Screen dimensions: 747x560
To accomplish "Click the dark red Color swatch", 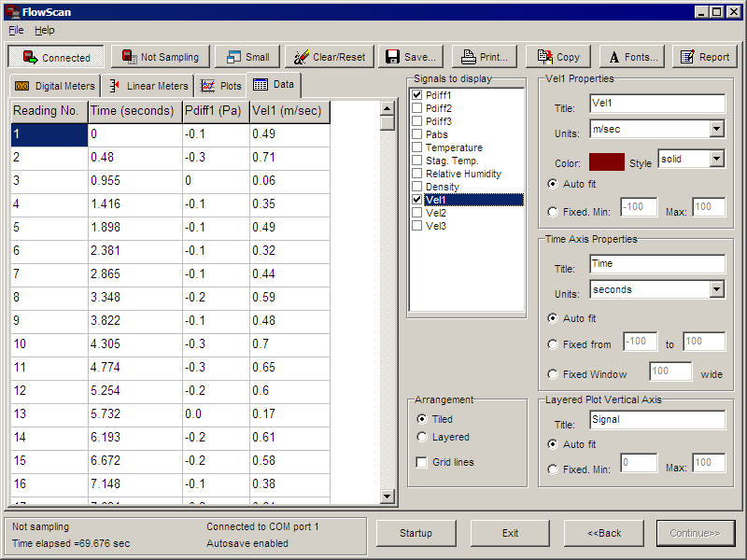I will 606,161.
